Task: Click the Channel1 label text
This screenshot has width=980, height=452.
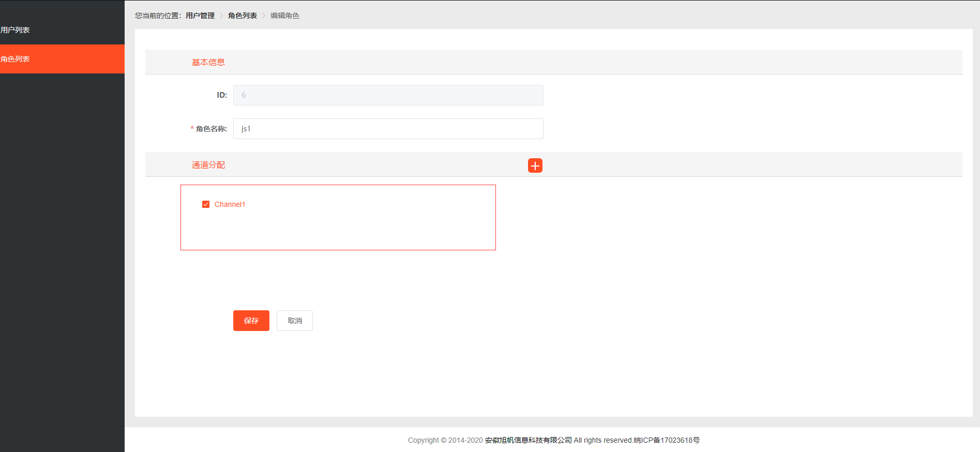Action: (x=230, y=204)
